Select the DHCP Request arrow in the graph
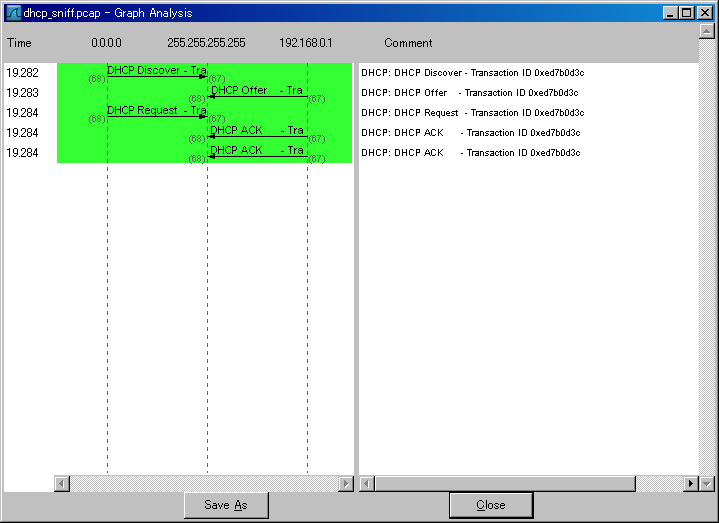The height and width of the screenshot is (523, 719). coord(156,116)
